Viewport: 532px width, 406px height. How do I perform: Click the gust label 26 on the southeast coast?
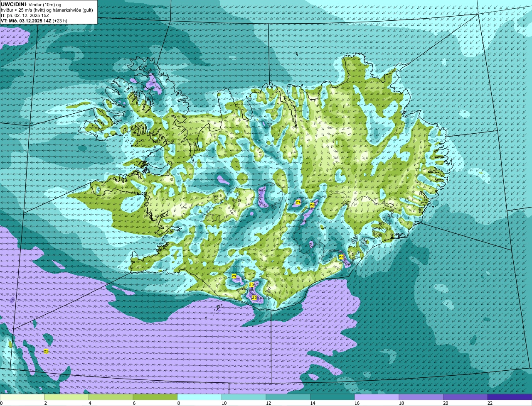pos(341,257)
